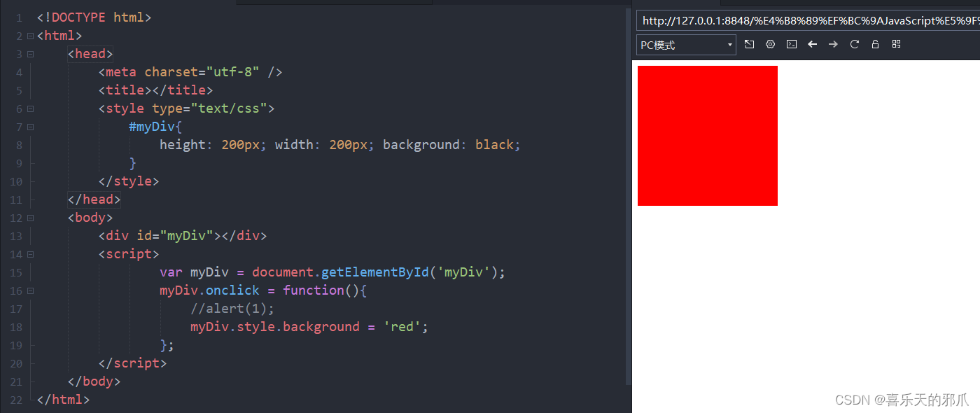The image size is (980, 413).
Task: Open the developer console icon
Action: pyautogui.click(x=791, y=44)
